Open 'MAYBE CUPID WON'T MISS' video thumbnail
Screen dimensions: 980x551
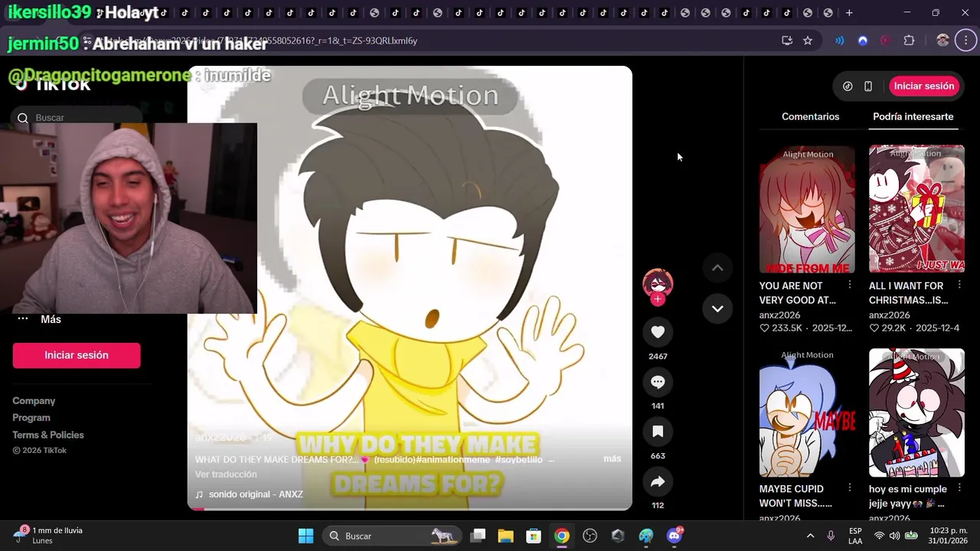(807, 412)
